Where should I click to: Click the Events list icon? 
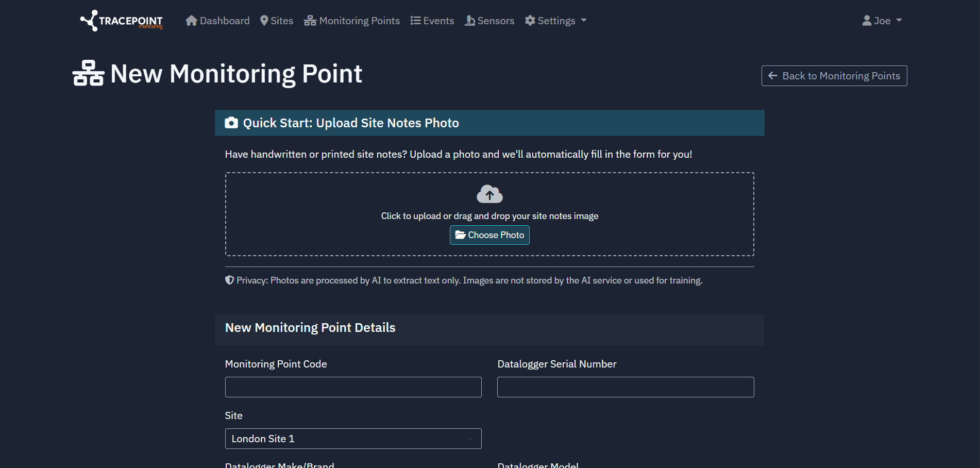415,20
